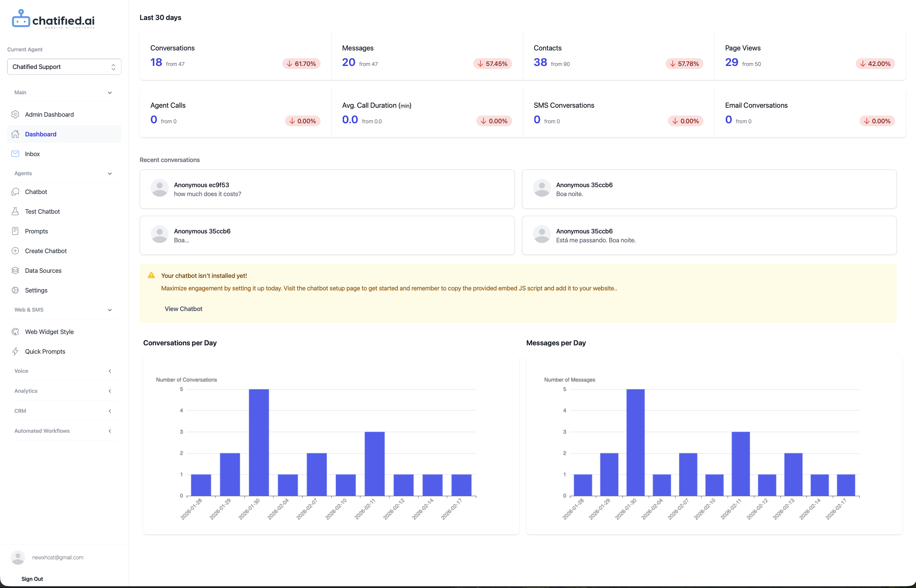Viewport: 916px width, 588px height.
Task: Click the View Chatbot link
Action: click(183, 309)
